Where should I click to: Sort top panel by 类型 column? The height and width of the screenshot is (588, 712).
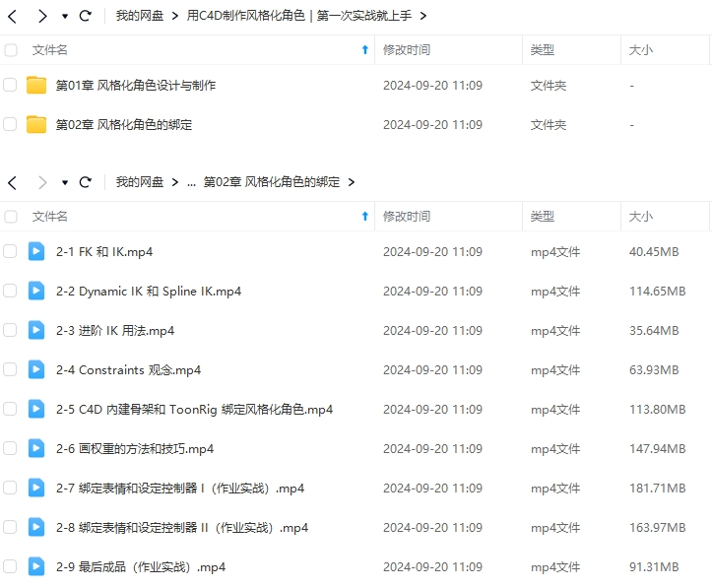pyautogui.click(x=543, y=50)
